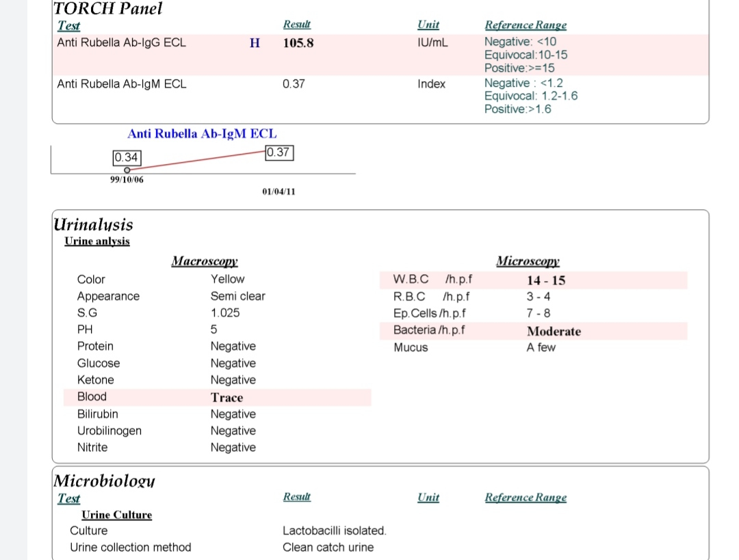Click the Clean catch urine collection method

(328, 547)
